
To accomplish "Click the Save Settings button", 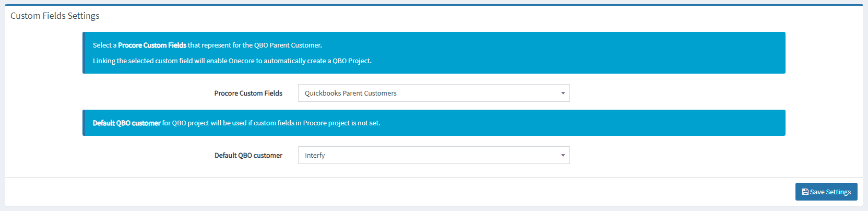I will [826, 192].
